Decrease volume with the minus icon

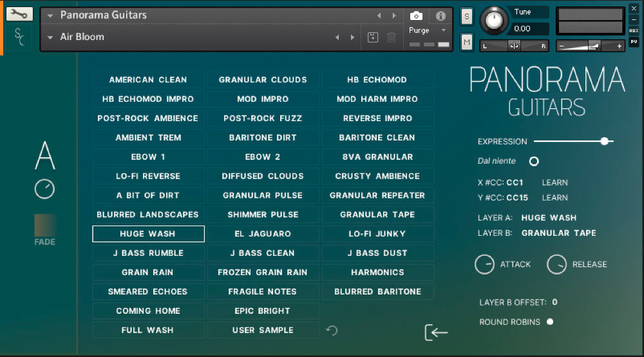[562, 46]
